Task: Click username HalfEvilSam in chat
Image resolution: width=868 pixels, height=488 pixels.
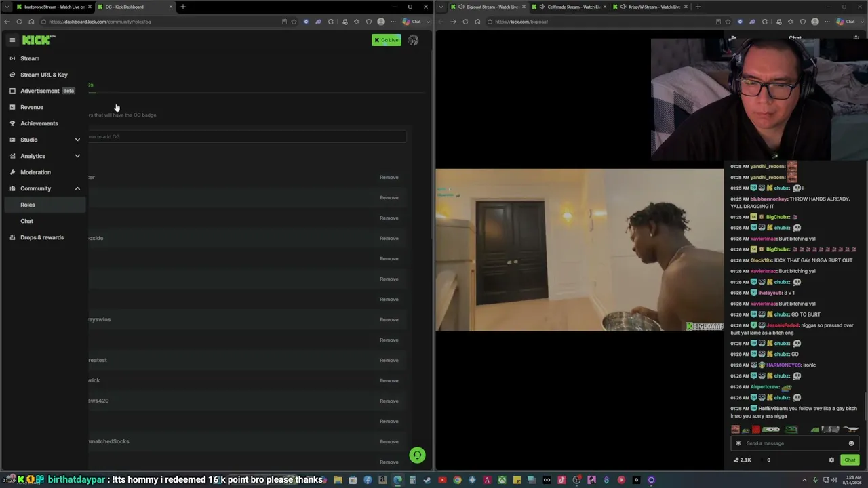Action: click(773, 408)
